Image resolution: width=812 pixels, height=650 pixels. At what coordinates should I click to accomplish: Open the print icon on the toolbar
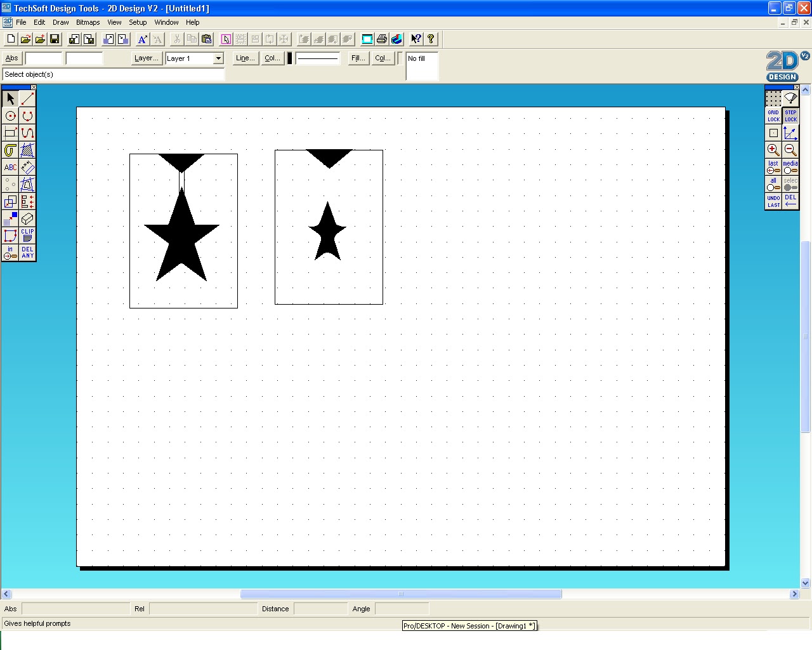pyautogui.click(x=381, y=39)
